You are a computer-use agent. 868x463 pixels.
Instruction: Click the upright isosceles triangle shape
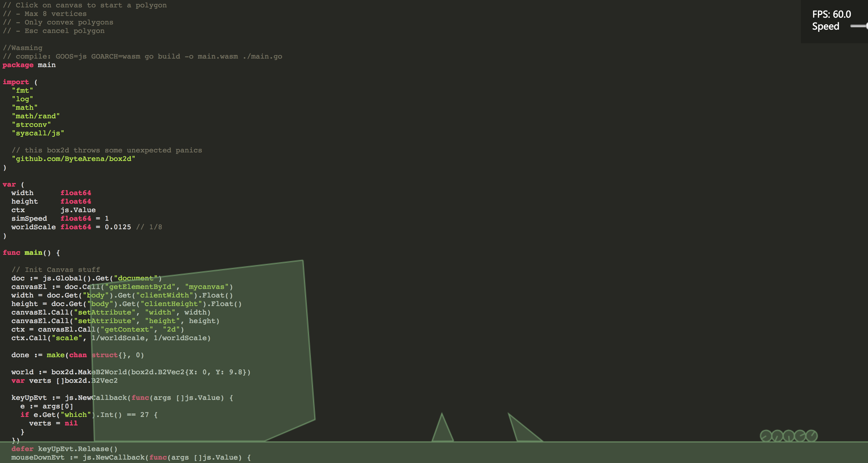coord(443,432)
